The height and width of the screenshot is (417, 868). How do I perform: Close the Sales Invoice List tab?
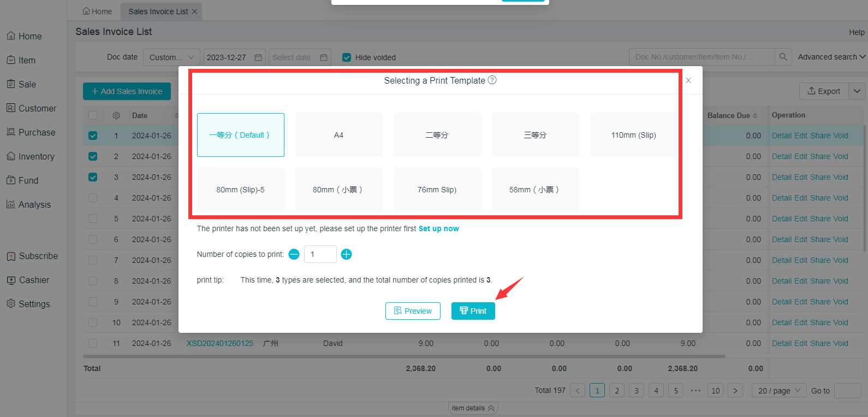click(x=195, y=11)
